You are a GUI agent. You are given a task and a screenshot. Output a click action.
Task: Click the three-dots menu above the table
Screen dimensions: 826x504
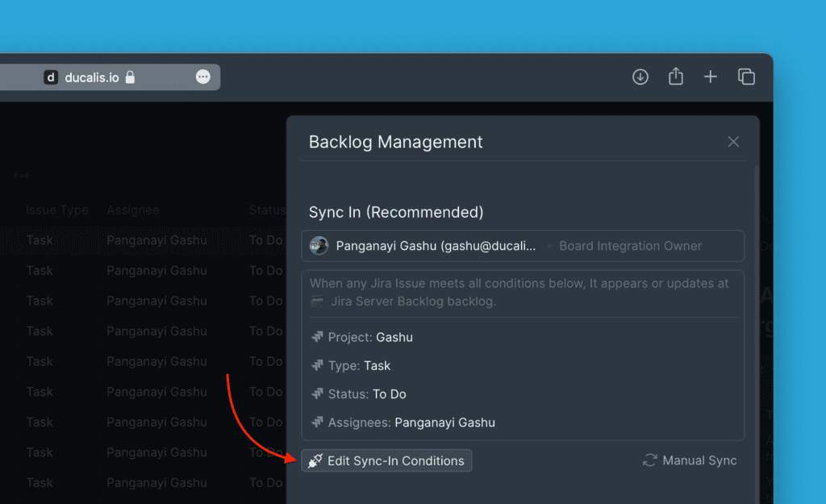click(x=22, y=176)
